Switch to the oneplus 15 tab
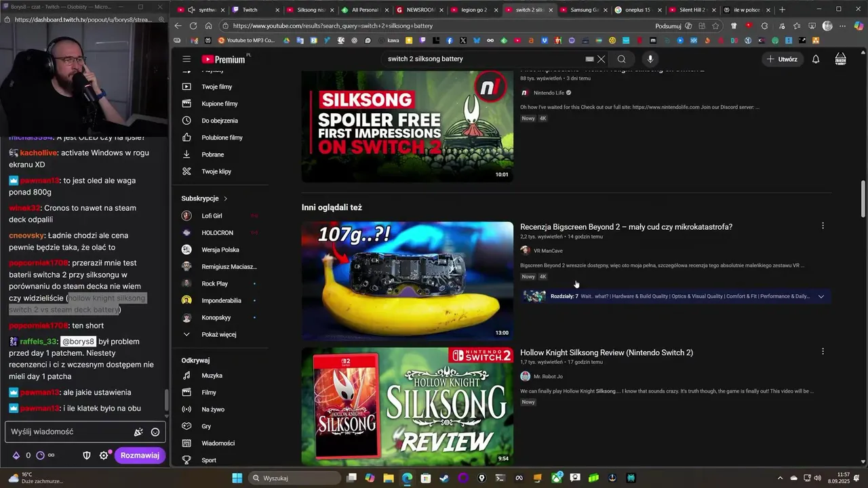The width and height of the screenshot is (868, 488). (637, 10)
